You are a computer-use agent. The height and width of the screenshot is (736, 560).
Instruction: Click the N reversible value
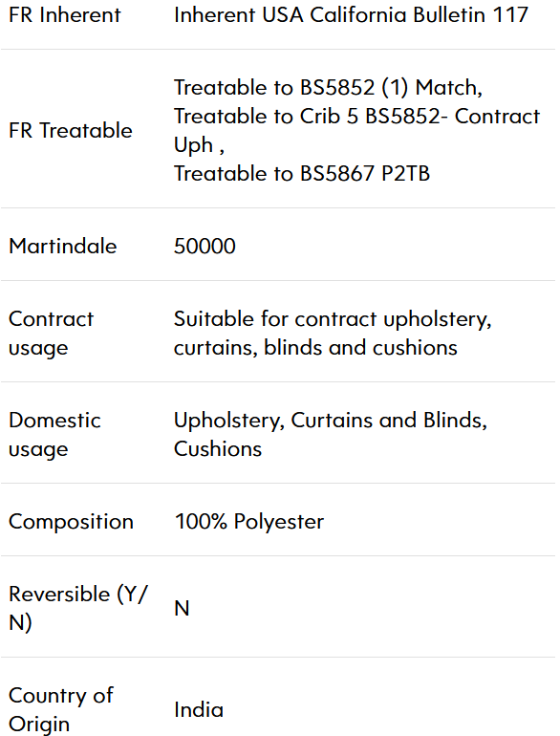182,608
